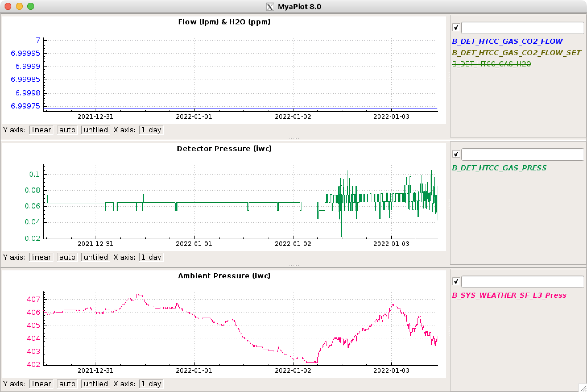Click the 1 day X axis button of Flow plot

tap(151, 130)
